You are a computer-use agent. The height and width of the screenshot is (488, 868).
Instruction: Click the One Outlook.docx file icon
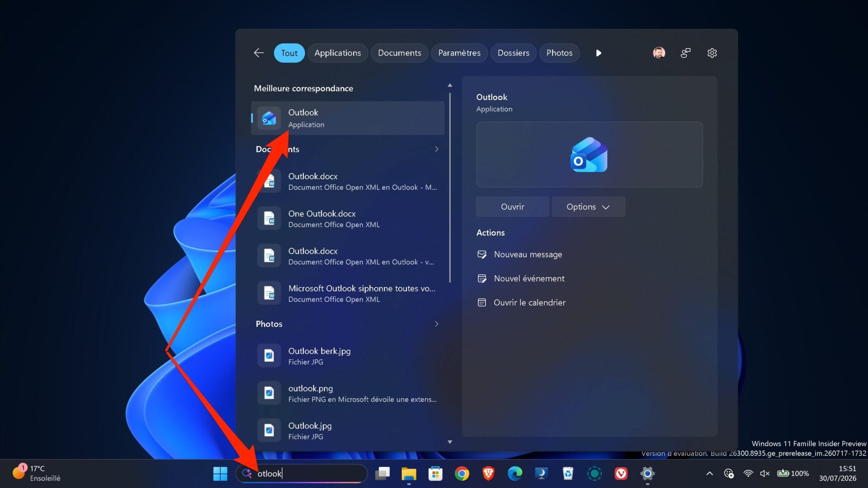click(x=269, y=219)
